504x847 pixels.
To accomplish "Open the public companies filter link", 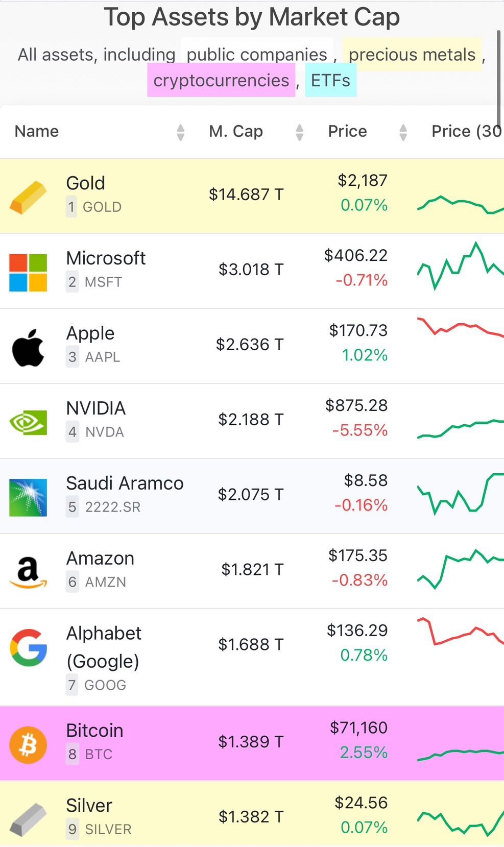I will (257, 54).
